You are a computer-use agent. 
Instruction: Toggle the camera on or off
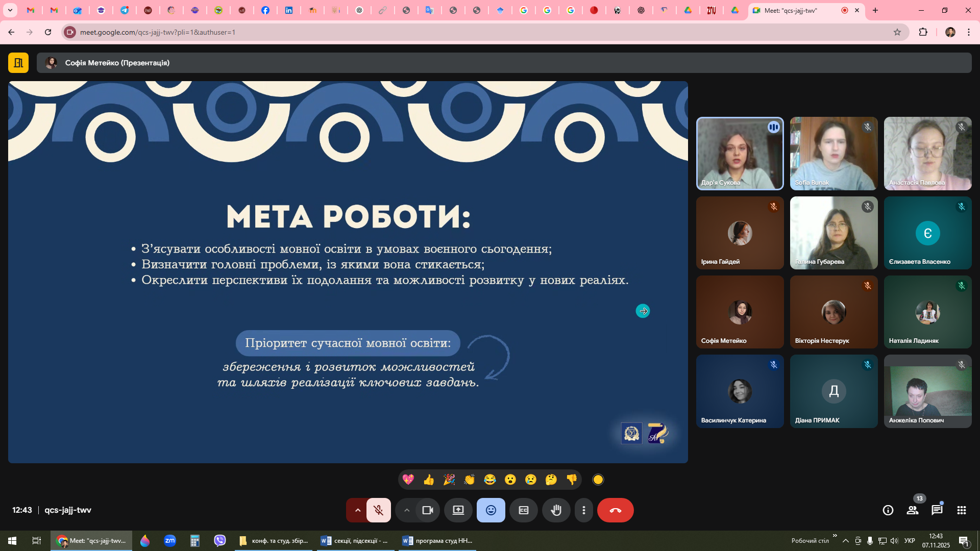428,510
